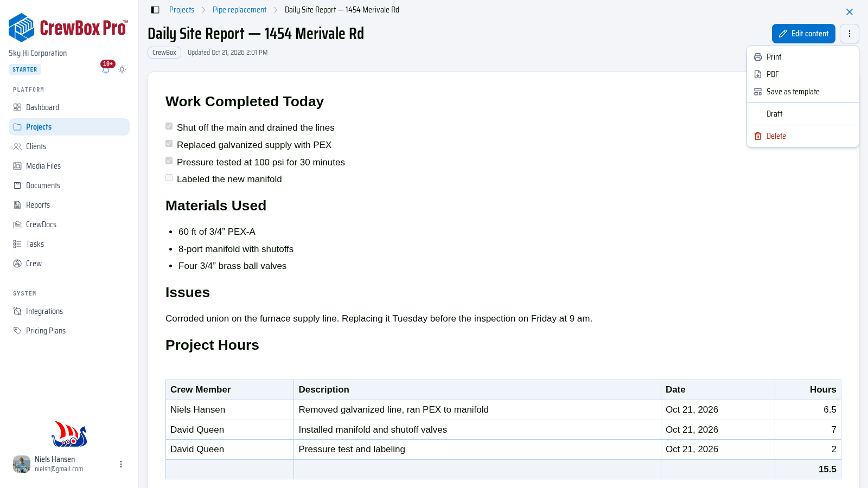Image resolution: width=868 pixels, height=488 pixels.
Task: Close the report with the X icon
Action: click(850, 12)
